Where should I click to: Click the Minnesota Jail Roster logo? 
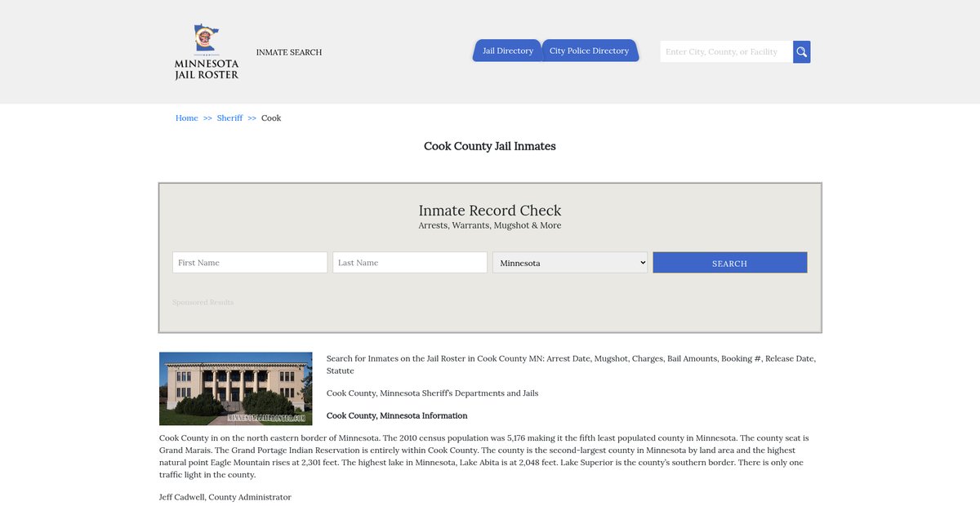(x=207, y=51)
